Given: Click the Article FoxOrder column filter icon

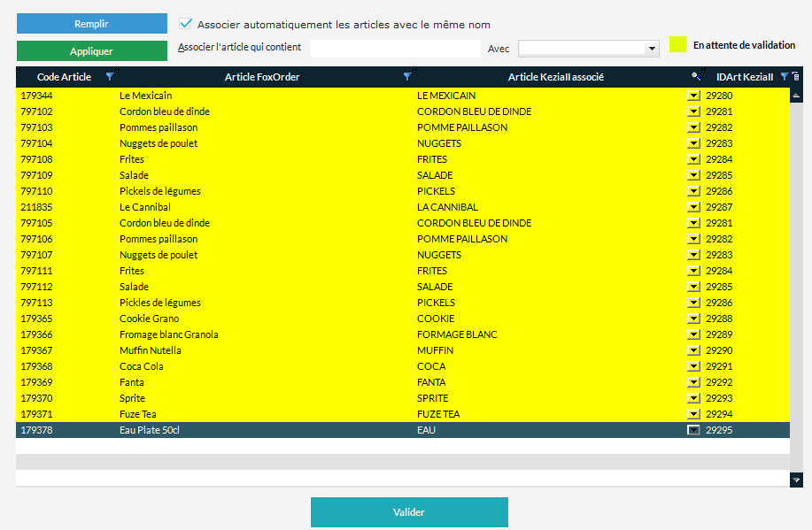Looking at the screenshot, I should 407,77.
